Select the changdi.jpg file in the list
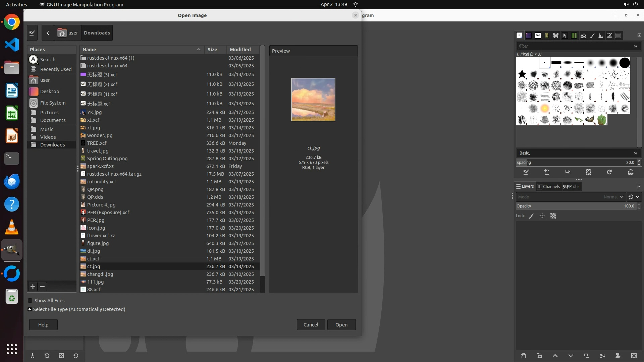 pos(100,274)
